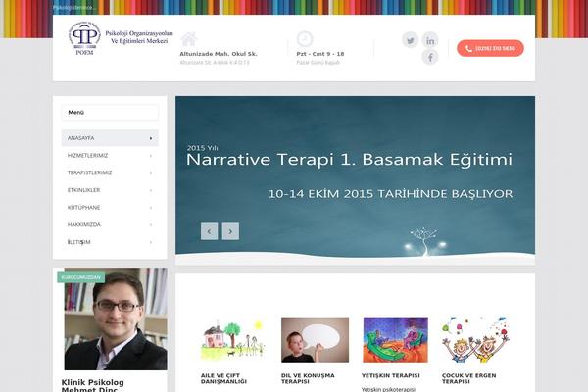Open TERAPİSTLERİMİZ menu item
Screen dimensions: 588x392
coord(110,172)
